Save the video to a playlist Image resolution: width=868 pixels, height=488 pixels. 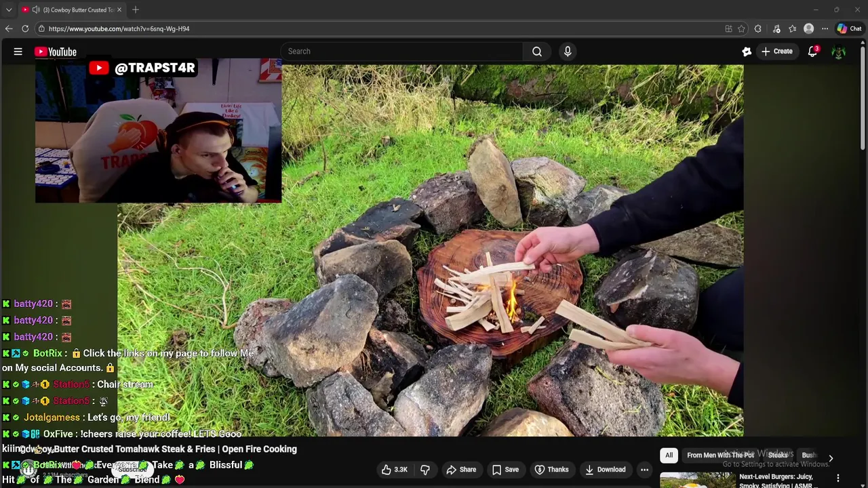coord(505,470)
